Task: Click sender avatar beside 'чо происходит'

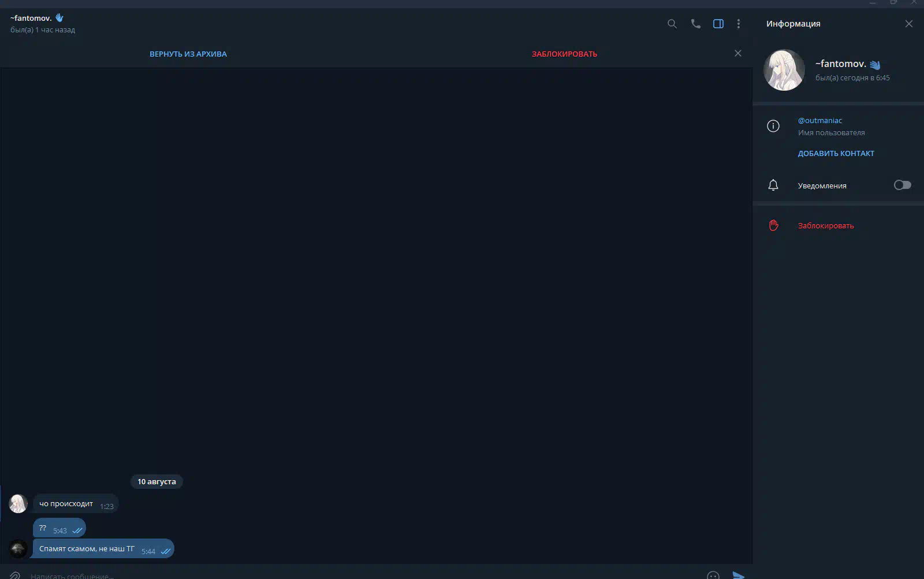Action: [x=18, y=503]
